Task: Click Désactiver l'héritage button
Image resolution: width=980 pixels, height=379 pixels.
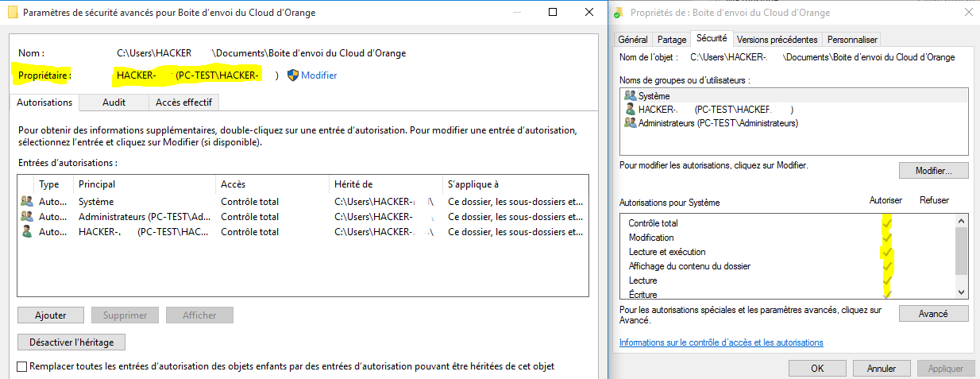Action: pos(71,342)
